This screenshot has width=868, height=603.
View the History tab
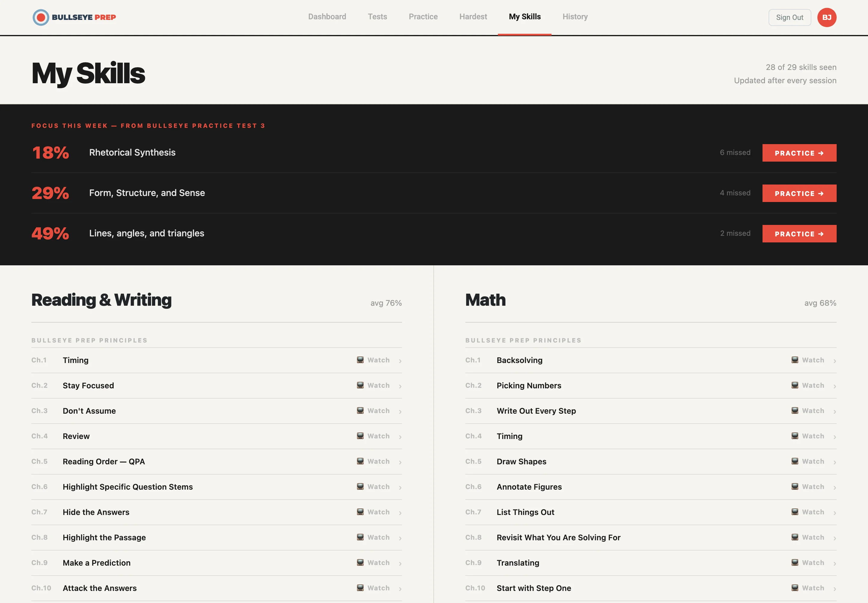[575, 17]
